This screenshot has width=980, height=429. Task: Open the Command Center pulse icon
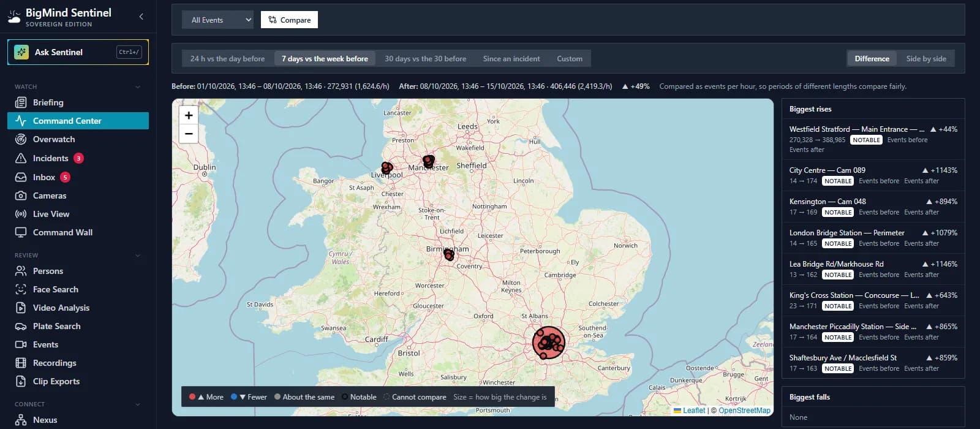[21, 121]
